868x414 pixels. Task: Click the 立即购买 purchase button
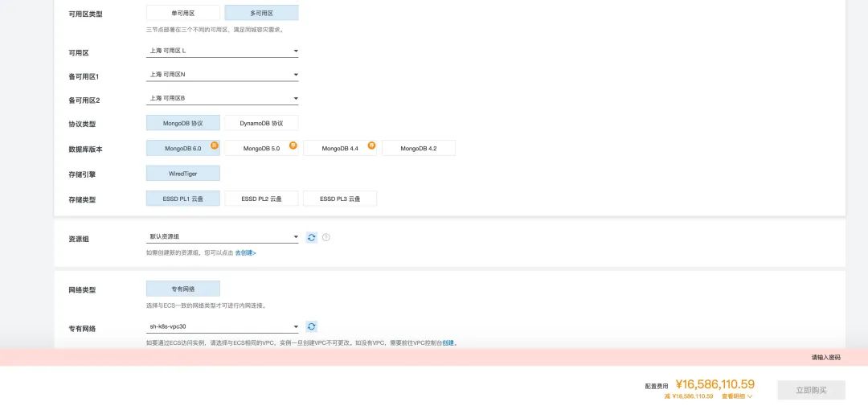[x=811, y=390]
